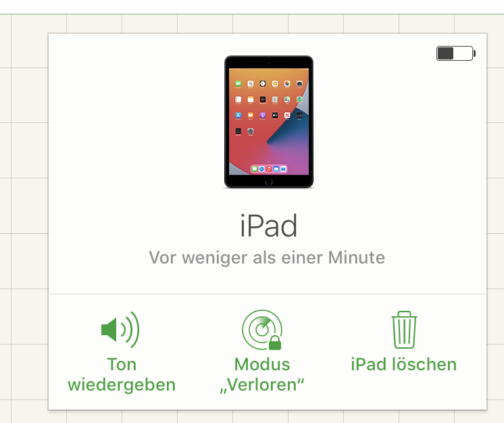Image resolution: width=504 pixels, height=423 pixels.
Task: Select the "Ton wiedergeben" label
Action: coord(122,374)
